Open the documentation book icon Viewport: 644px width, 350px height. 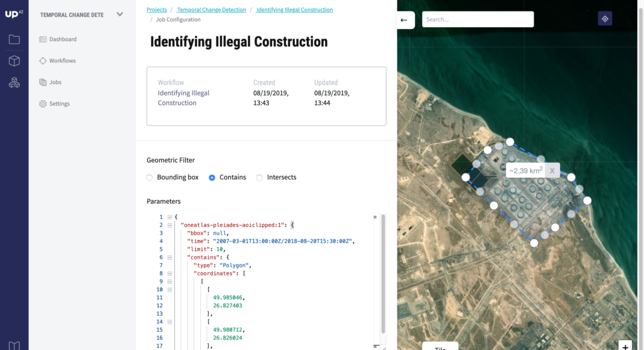point(14,345)
